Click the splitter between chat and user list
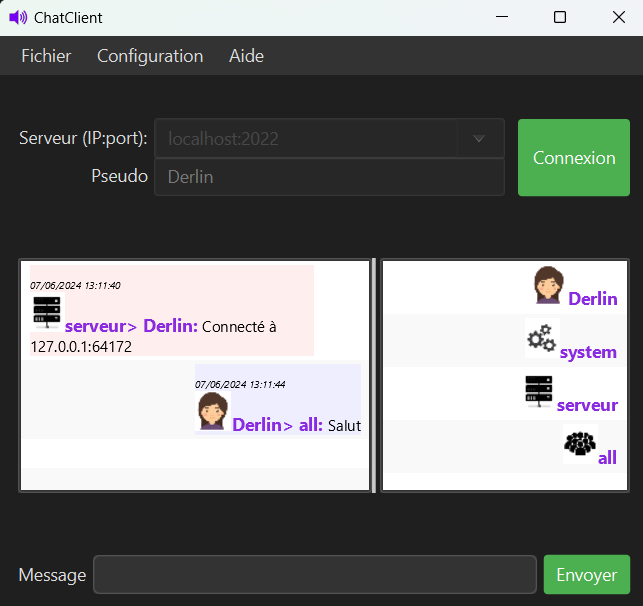This screenshot has height=606, width=643. click(374, 376)
